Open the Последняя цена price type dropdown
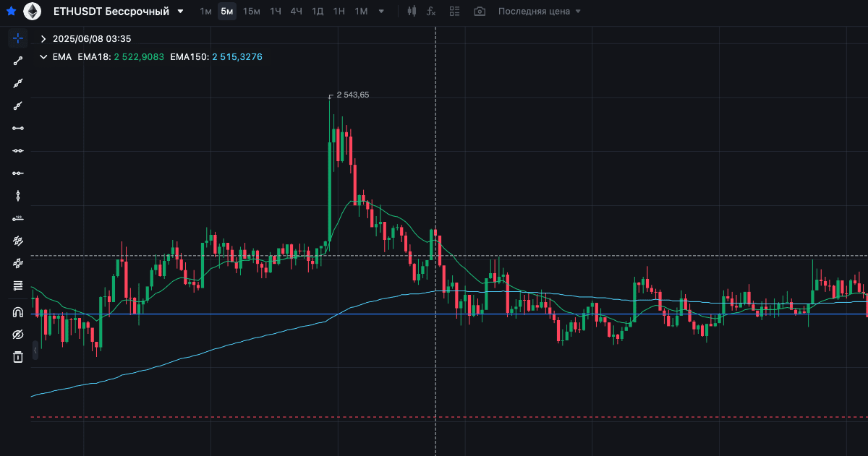This screenshot has height=456, width=868. 539,12
